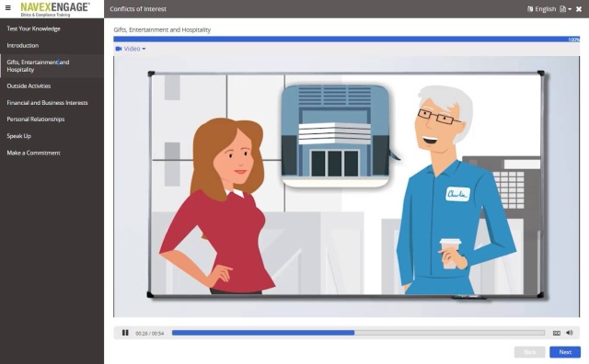This screenshot has height=364, width=589.
Task: Click the Next button
Action: [x=565, y=352]
